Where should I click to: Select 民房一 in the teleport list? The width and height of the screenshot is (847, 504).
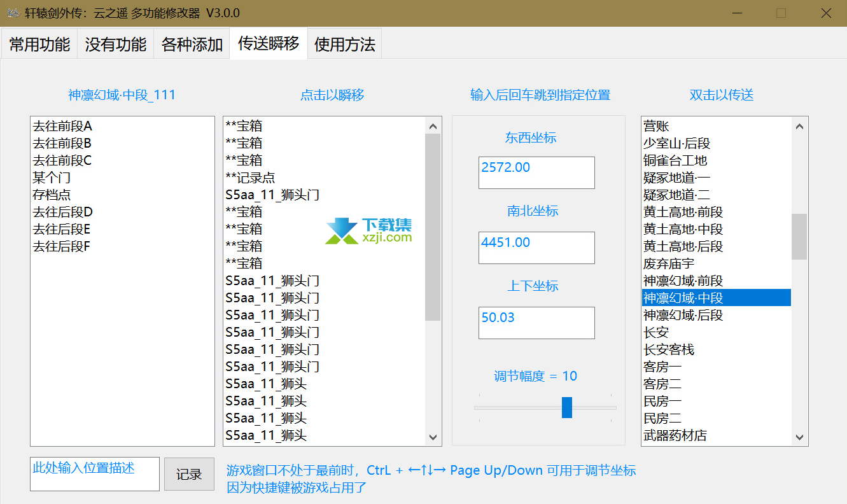(x=717, y=401)
